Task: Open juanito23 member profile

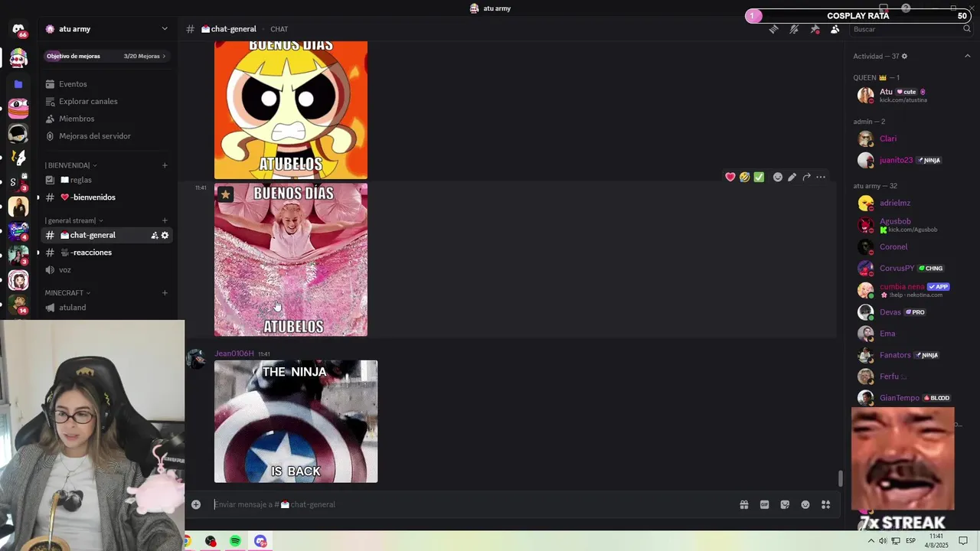Action: [911, 160]
